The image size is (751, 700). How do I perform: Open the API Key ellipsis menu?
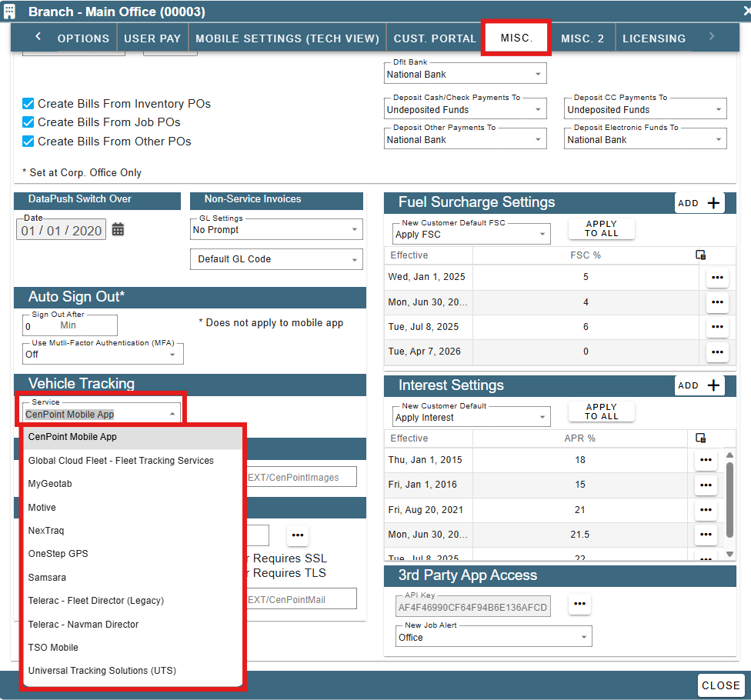[579, 604]
